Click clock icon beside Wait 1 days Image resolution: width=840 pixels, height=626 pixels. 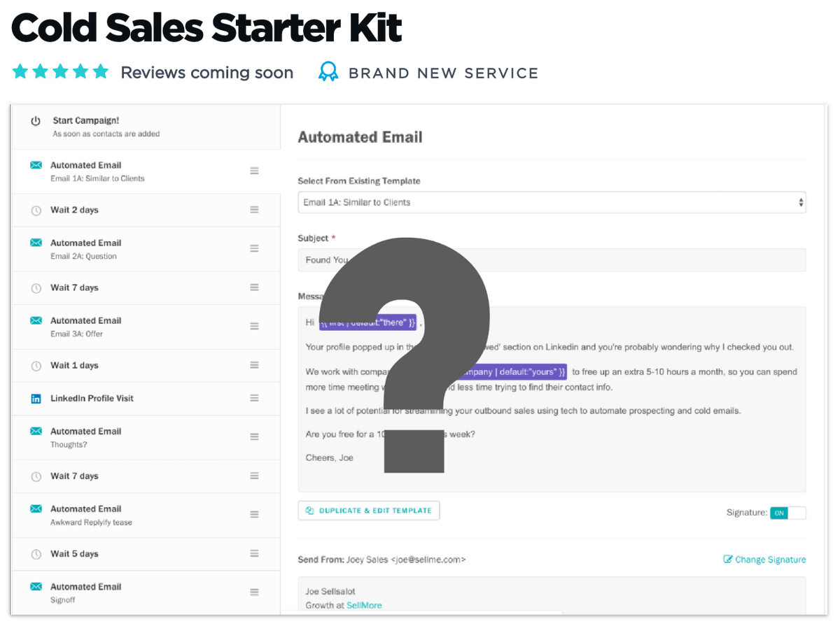(x=36, y=365)
